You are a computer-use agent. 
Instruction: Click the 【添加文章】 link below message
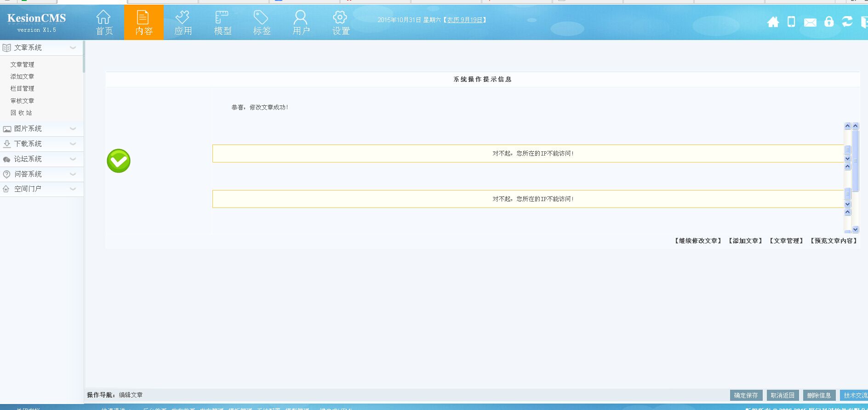745,241
